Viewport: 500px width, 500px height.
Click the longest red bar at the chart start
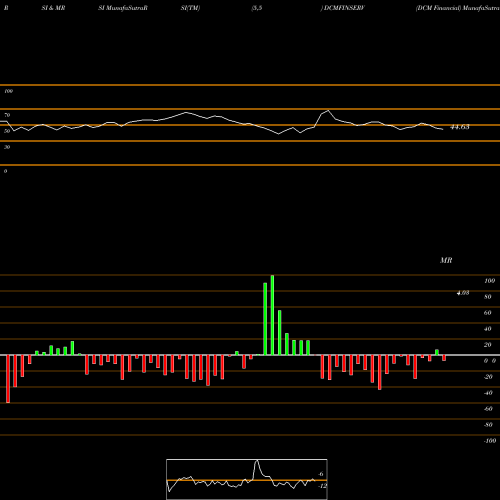coord(8,379)
